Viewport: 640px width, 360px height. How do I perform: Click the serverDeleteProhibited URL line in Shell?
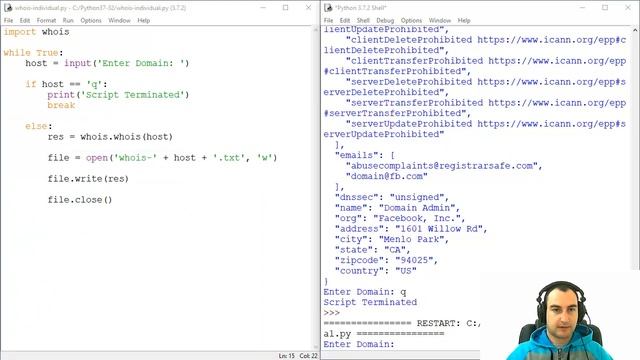click(486, 82)
